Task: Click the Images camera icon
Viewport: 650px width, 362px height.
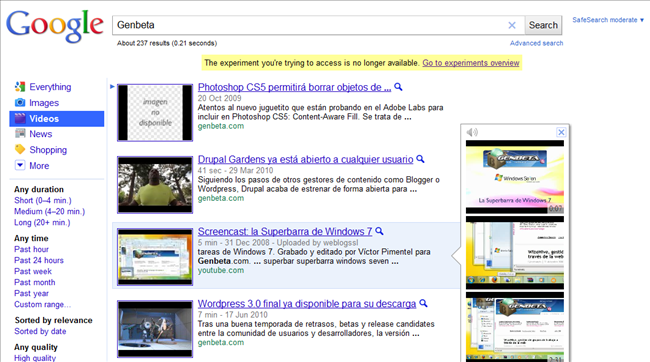Action: click(x=19, y=102)
